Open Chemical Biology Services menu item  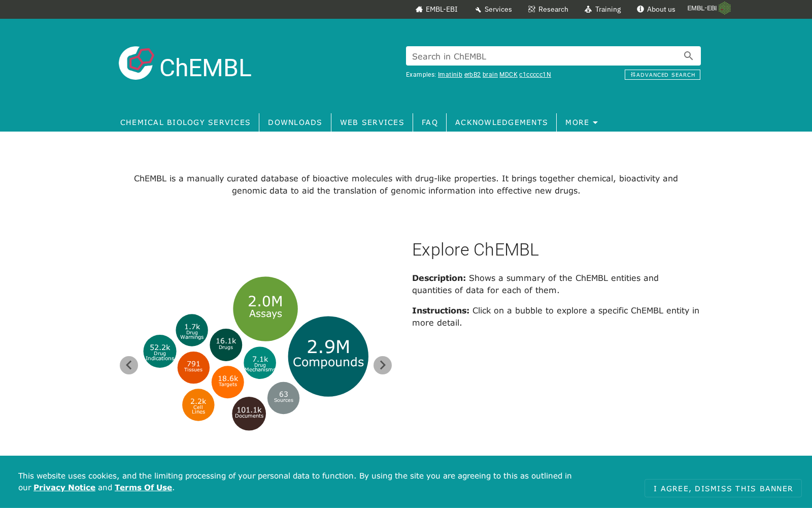tap(185, 122)
